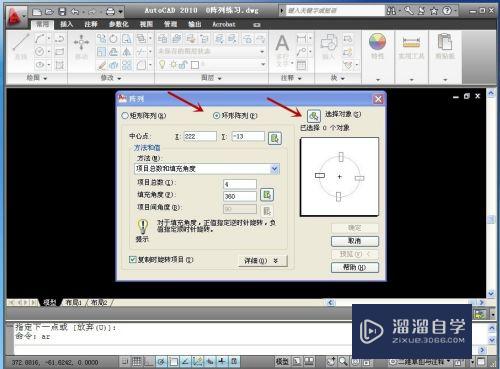Click the Insert block icon
Image resolution: width=500 pixels, height=369 pixels.
tap(329, 43)
